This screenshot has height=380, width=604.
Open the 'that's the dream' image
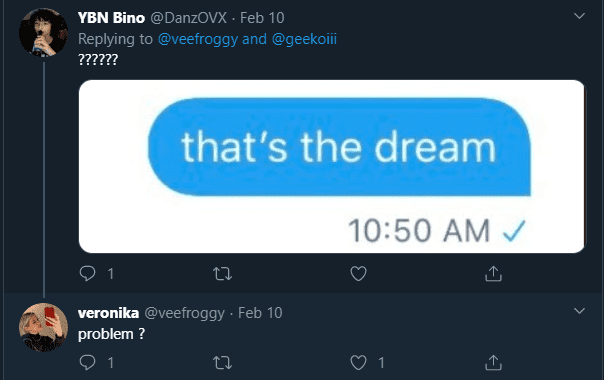tap(332, 166)
